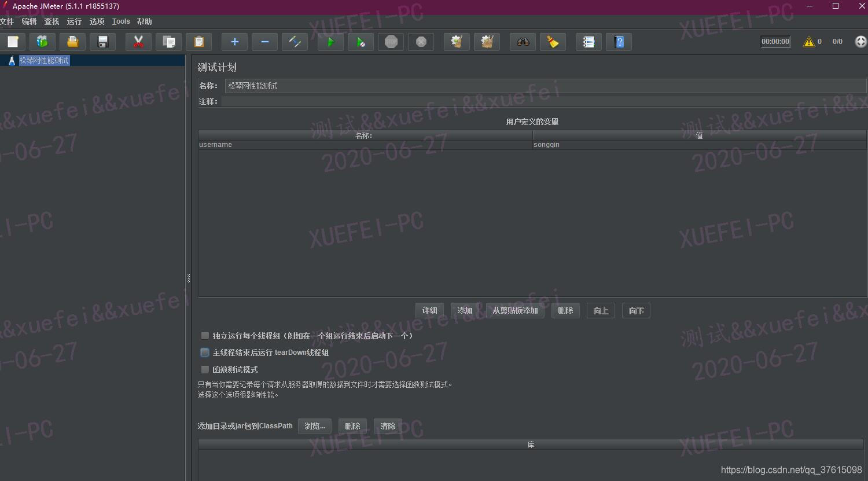Click Start no pauses icon

[x=361, y=42]
